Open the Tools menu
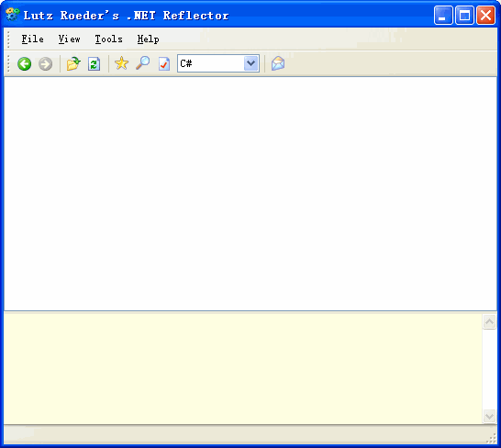Image resolution: width=501 pixels, height=448 pixels. (x=108, y=39)
